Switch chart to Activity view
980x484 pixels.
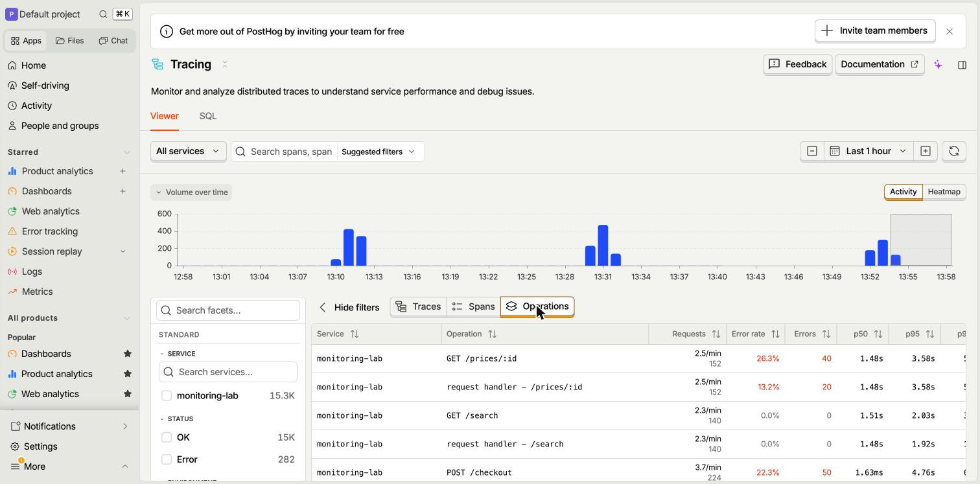903,192
